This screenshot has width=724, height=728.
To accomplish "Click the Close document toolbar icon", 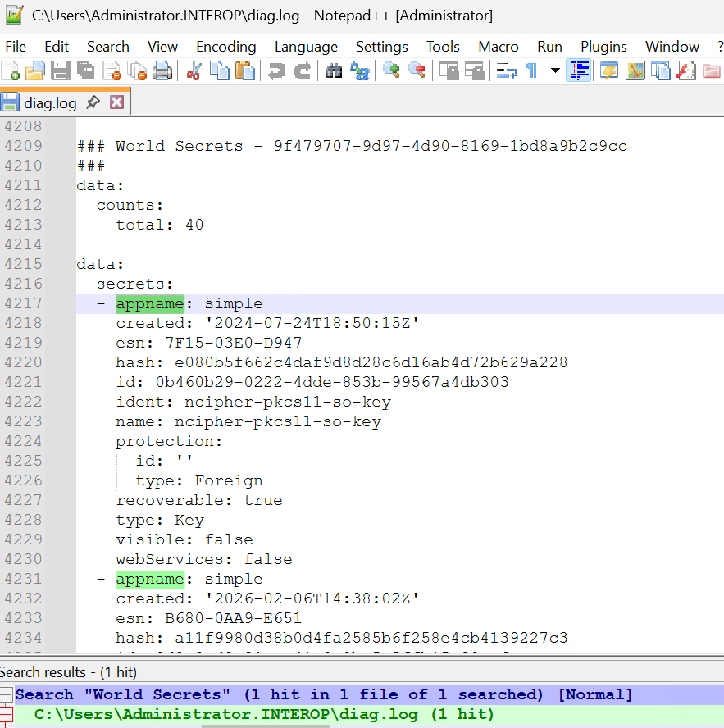I will [x=112, y=71].
